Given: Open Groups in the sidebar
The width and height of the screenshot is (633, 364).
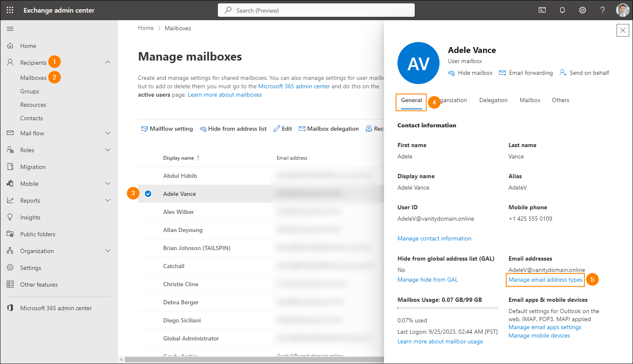Looking at the screenshot, I should point(29,91).
